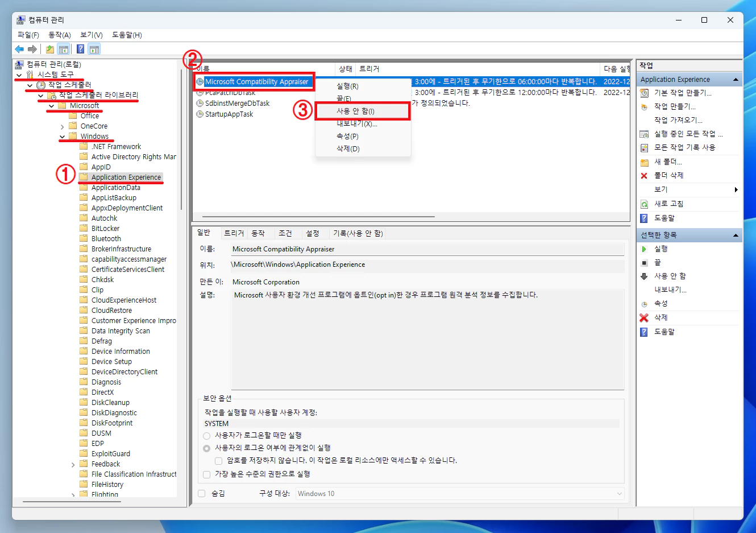Switch to the 기록(사용 안 함) tab
The width and height of the screenshot is (756, 533).
[x=358, y=233]
